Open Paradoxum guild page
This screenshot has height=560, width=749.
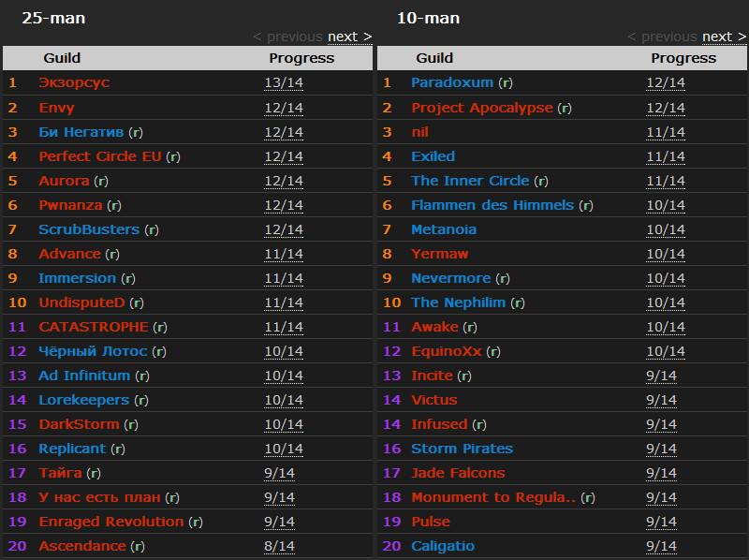click(x=451, y=82)
